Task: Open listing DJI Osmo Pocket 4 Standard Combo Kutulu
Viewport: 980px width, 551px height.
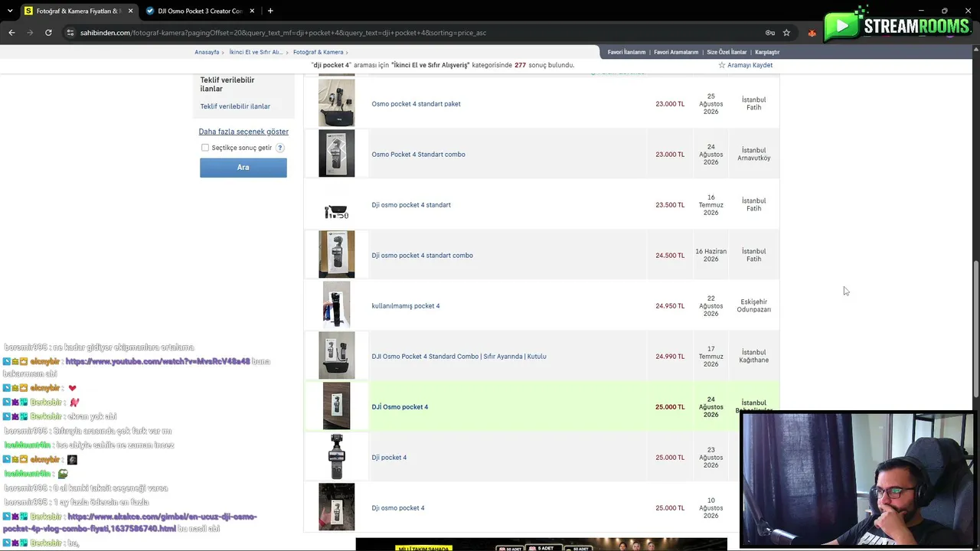Action: point(459,357)
